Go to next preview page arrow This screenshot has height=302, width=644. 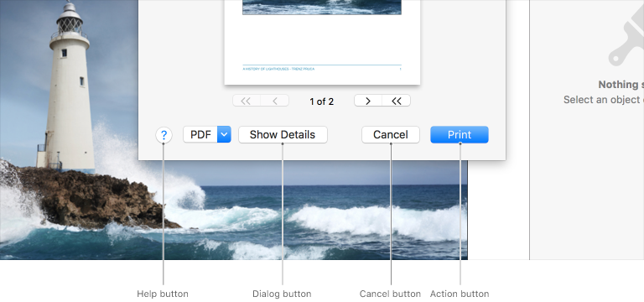[x=368, y=101]
